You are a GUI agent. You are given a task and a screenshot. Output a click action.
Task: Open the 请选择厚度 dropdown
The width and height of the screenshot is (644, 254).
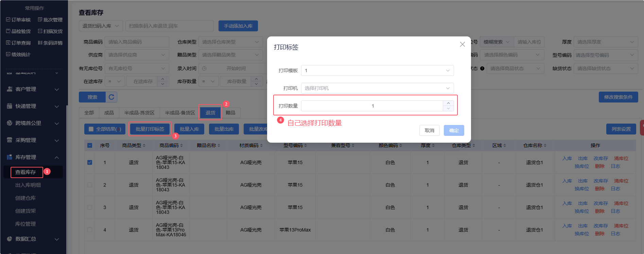pyautogui.click(x=606, y=42)
